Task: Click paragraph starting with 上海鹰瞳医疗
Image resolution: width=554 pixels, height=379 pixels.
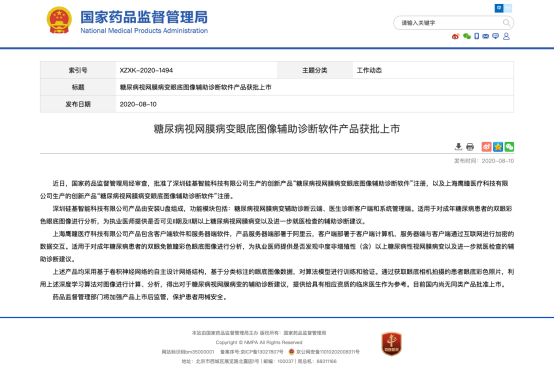Action: (277, 247)
